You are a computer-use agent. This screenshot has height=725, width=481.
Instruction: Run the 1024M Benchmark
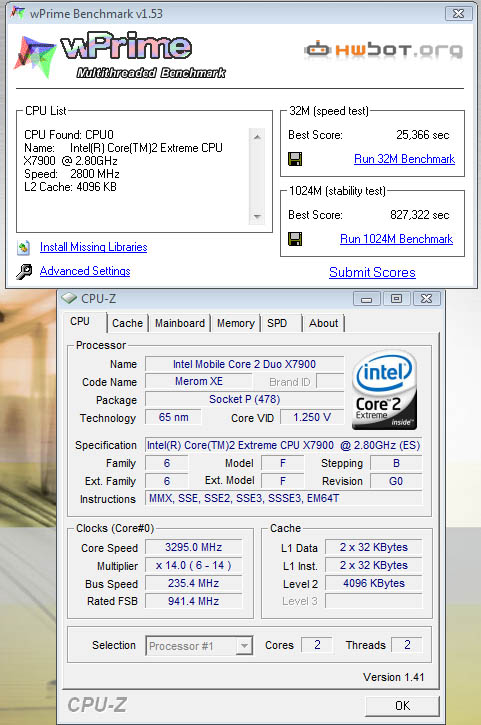click(x=396, y=239)
